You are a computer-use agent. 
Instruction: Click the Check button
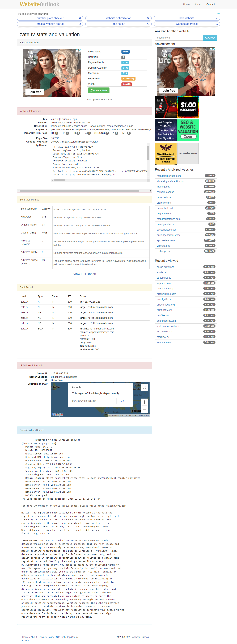[210, 38]
